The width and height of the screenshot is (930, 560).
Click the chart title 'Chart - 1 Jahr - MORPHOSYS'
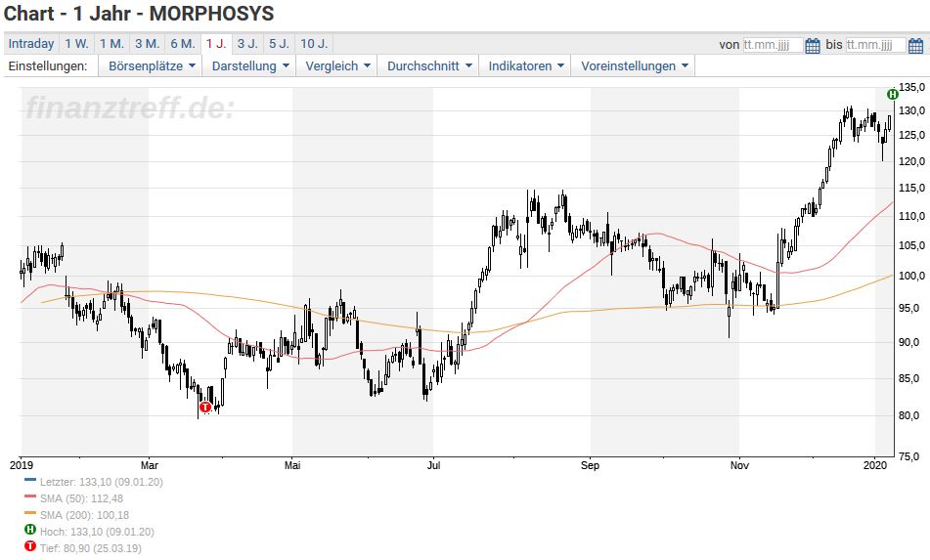139,14
